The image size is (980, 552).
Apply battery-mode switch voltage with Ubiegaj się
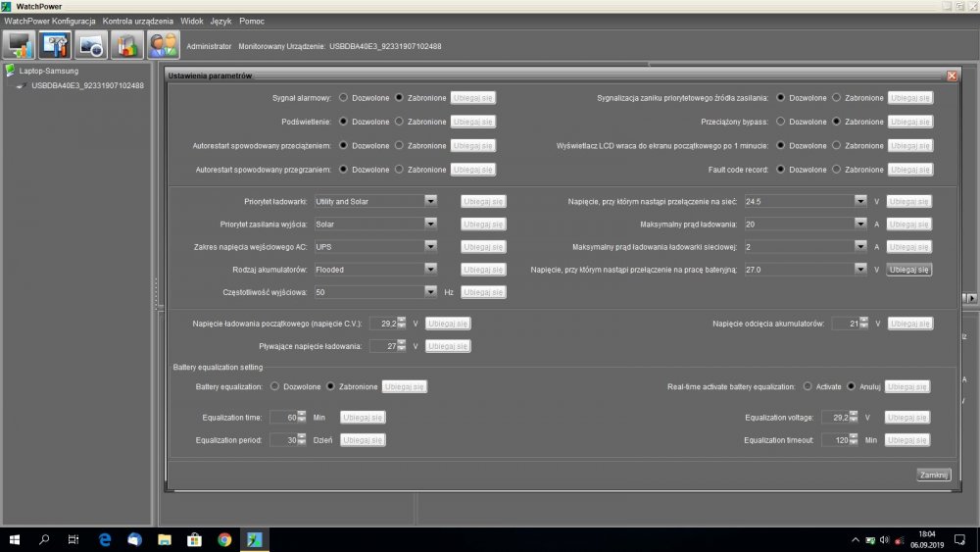(x=909, y=270)
